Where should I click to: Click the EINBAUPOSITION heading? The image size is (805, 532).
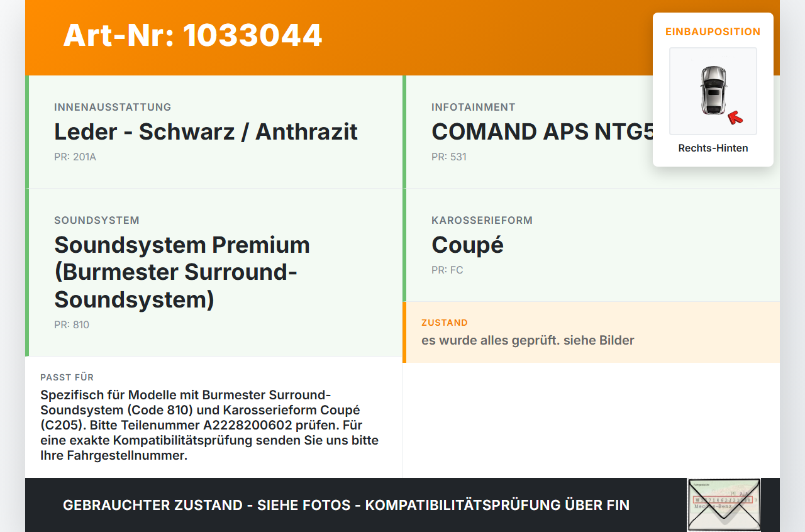(x=713, y=31)
